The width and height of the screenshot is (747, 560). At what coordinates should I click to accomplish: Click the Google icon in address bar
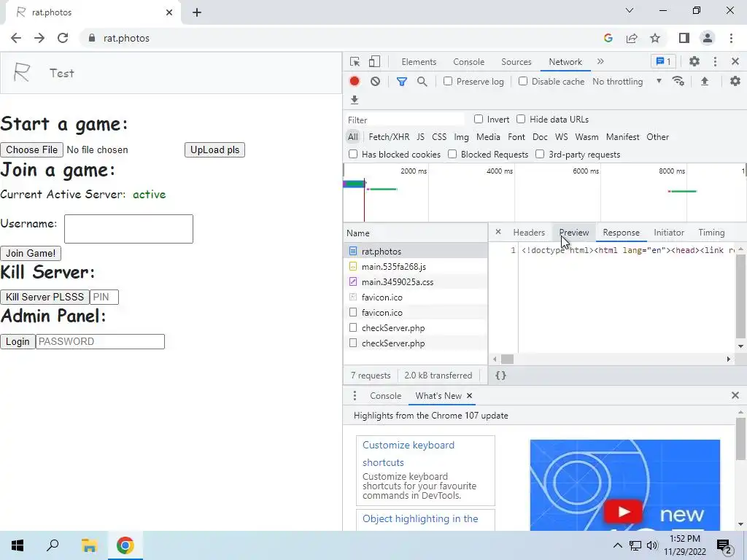[x=608, y=38]
